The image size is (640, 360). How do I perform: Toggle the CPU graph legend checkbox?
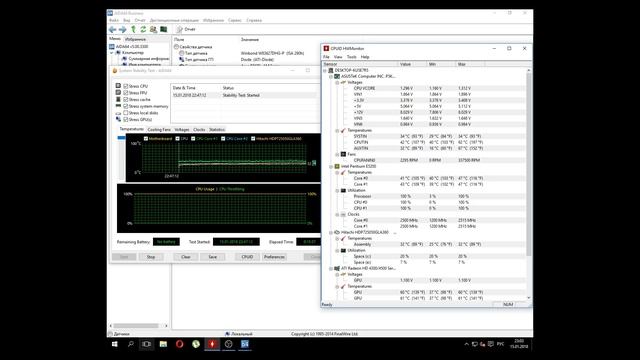(178, 139)
